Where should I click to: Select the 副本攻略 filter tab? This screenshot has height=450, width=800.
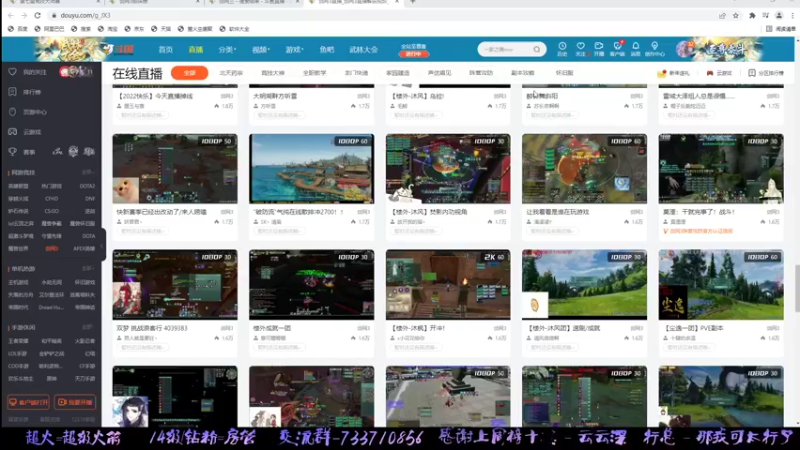[x=522, y=73]
